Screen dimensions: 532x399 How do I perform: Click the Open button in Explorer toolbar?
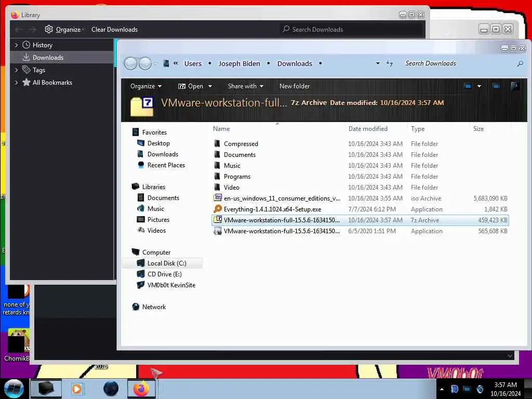point(191,86)
